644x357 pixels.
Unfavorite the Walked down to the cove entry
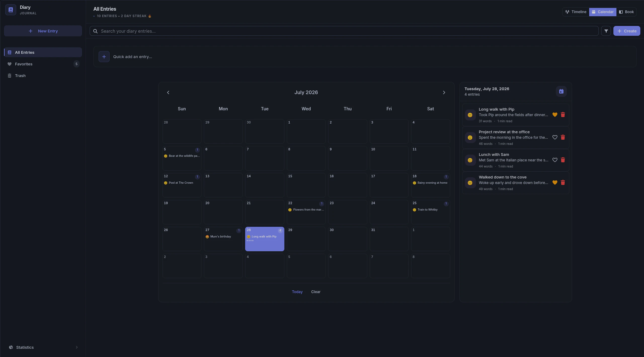pyautogui.click(x=555, y=183)
